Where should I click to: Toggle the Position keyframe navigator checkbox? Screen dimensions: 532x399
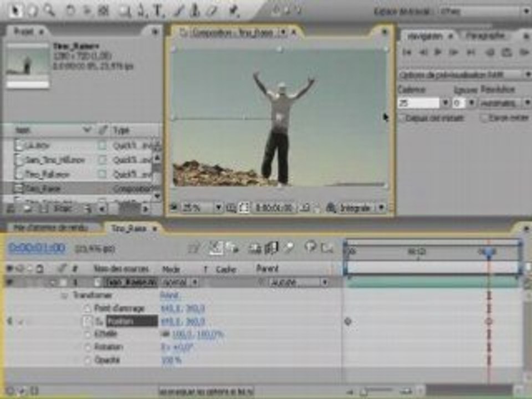click(x=21, y=322)
